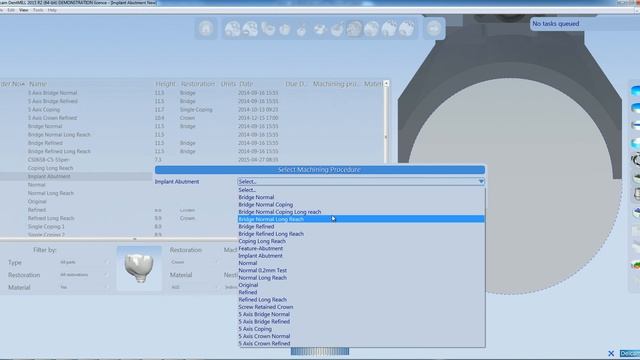Select 'Bridge Normal Long Reach' row in table
Screen dimensions: 640x360
tap(192, 135)
